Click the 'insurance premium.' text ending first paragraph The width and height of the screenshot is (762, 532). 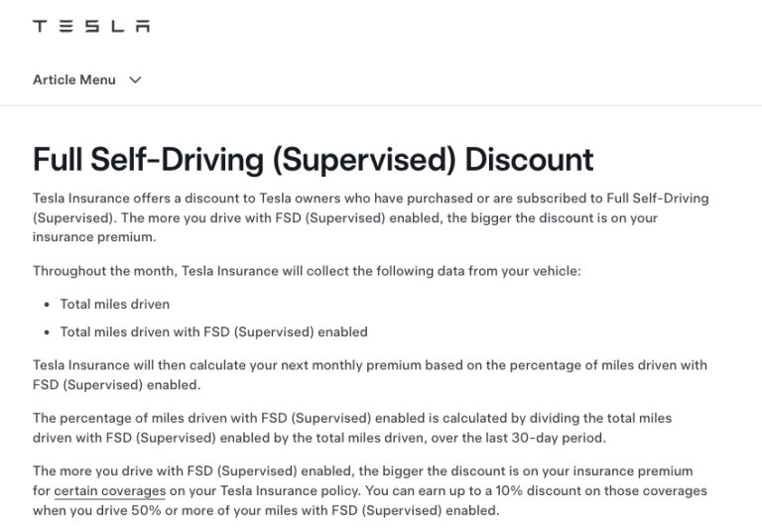(94, 237)
